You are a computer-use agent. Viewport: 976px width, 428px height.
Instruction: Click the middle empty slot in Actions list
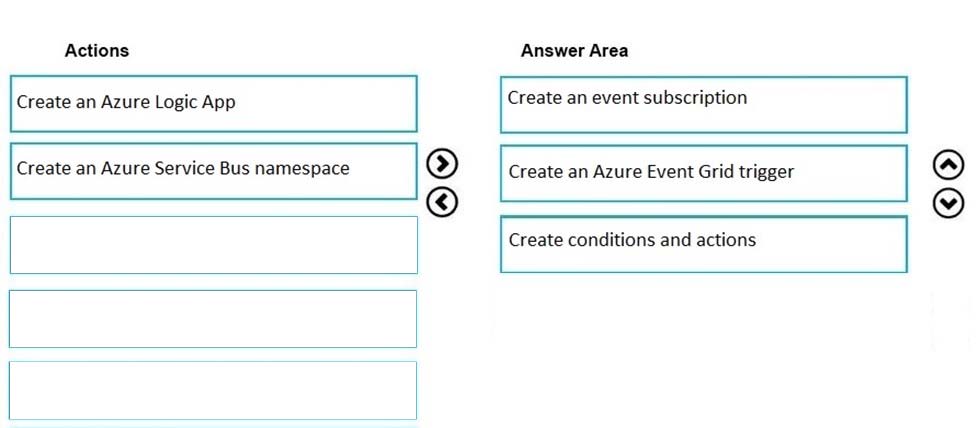214,319
